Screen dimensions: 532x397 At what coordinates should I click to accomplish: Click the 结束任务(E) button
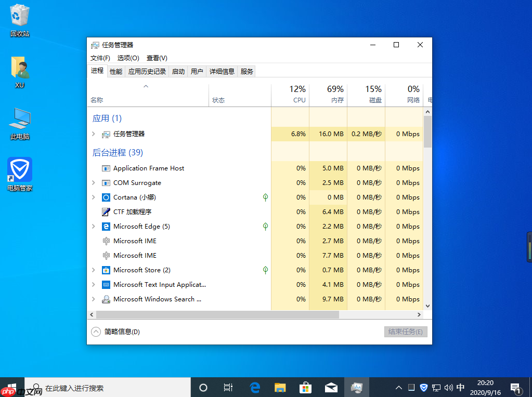click(x=406, y=332)
